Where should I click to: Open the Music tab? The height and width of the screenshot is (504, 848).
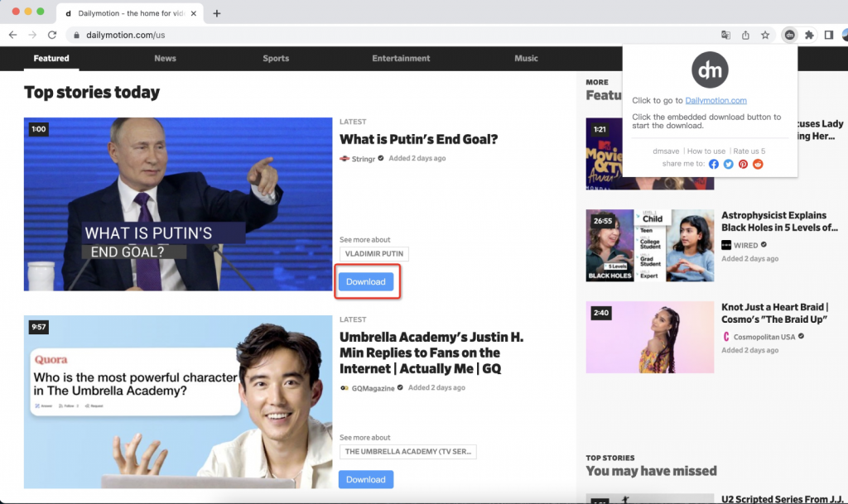[x=526, y=58]
